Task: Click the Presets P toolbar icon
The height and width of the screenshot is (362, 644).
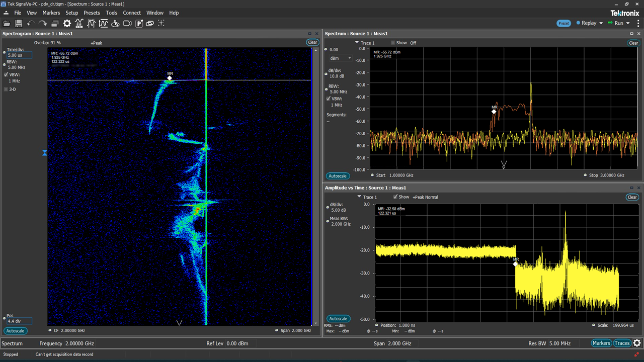Action: tap(139, 23)
